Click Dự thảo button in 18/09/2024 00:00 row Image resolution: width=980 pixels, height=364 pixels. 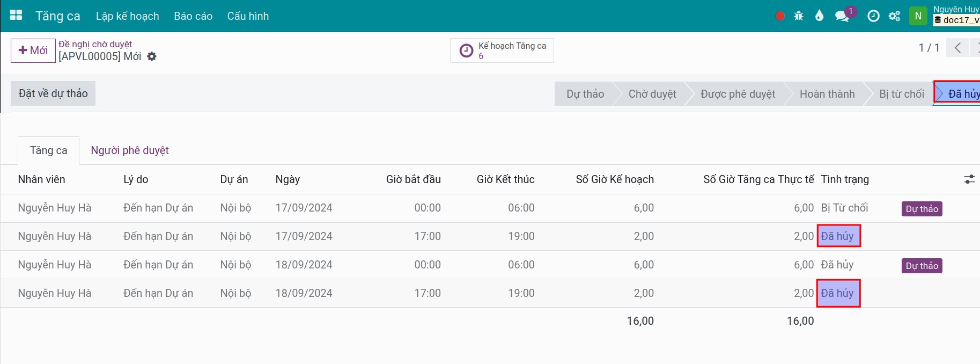(x=922, y=266)
